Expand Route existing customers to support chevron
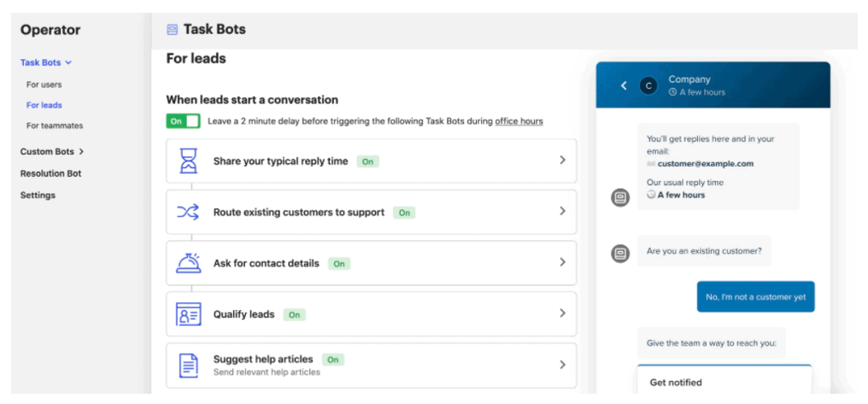This screenshot has width=868, height=404. (562, 211)
